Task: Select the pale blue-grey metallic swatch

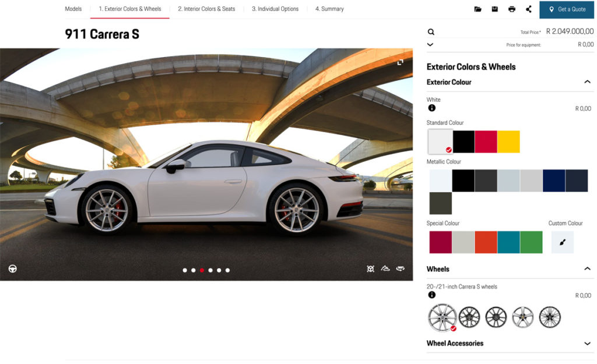Action: coord(508,181)
